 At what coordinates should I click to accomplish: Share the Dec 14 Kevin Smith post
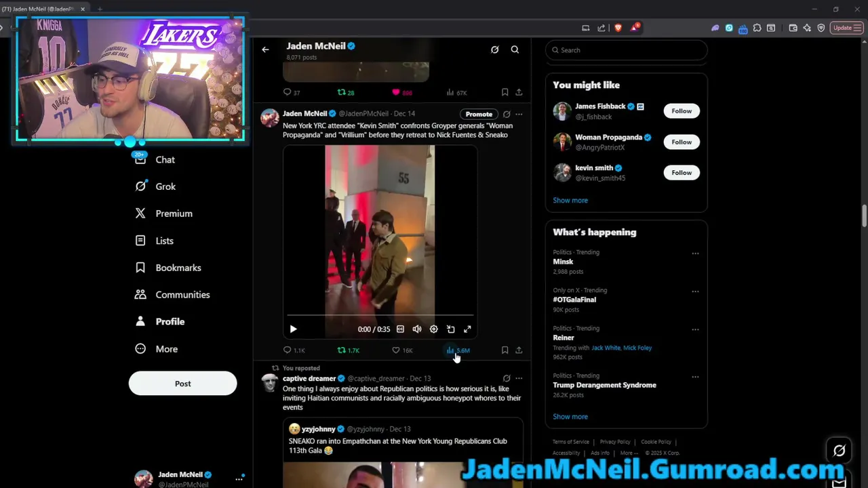519,350
